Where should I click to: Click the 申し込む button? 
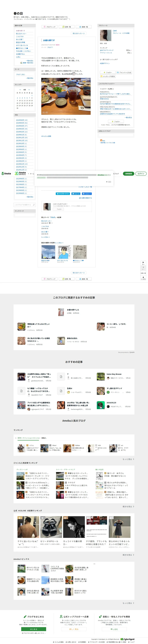pos(114,629)
